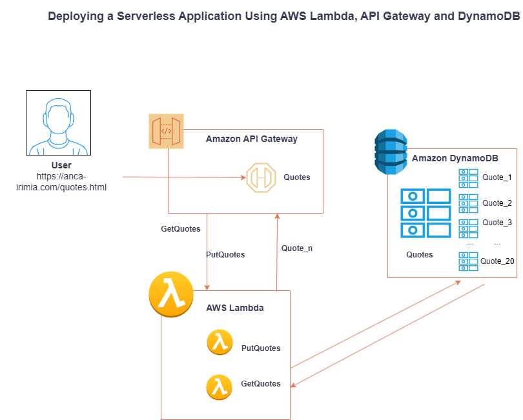Select the AWS Lambda heading label
523x420 pixels.
coord(235,308)
